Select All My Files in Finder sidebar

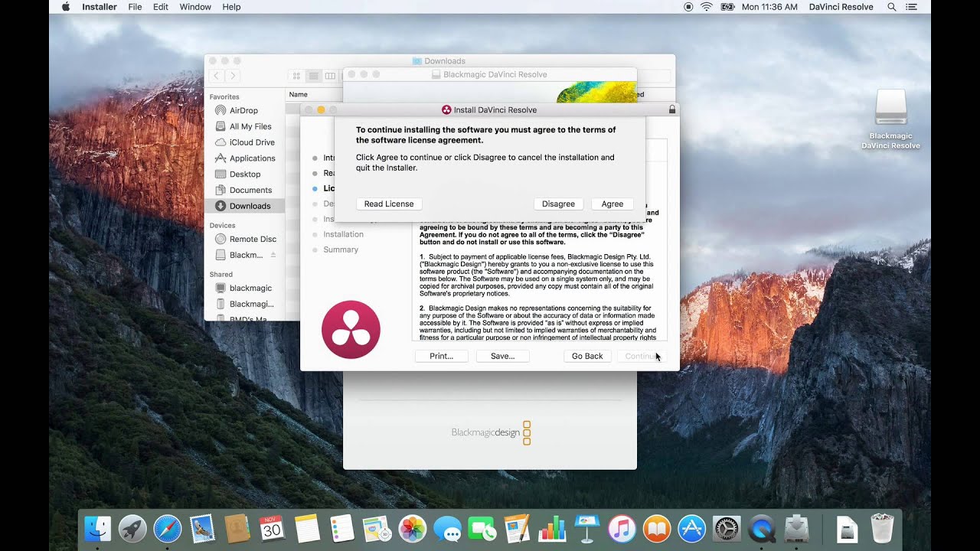[x=250, y=126]
